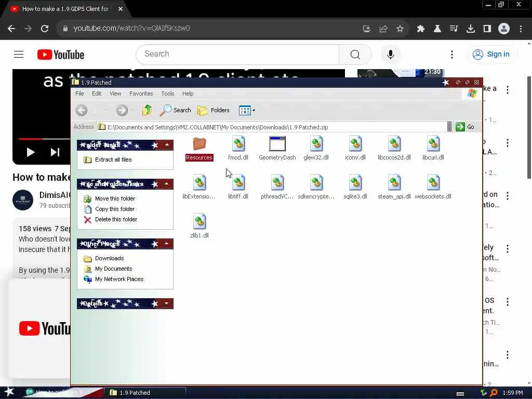Open the Resources folder in the zip
The image size is (532, 399).
pos(199,149)
